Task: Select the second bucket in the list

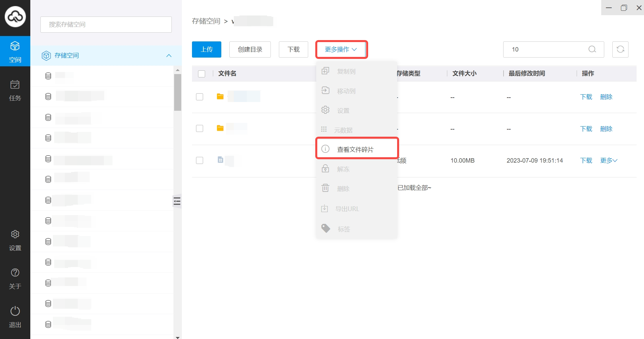Action: 102,97
